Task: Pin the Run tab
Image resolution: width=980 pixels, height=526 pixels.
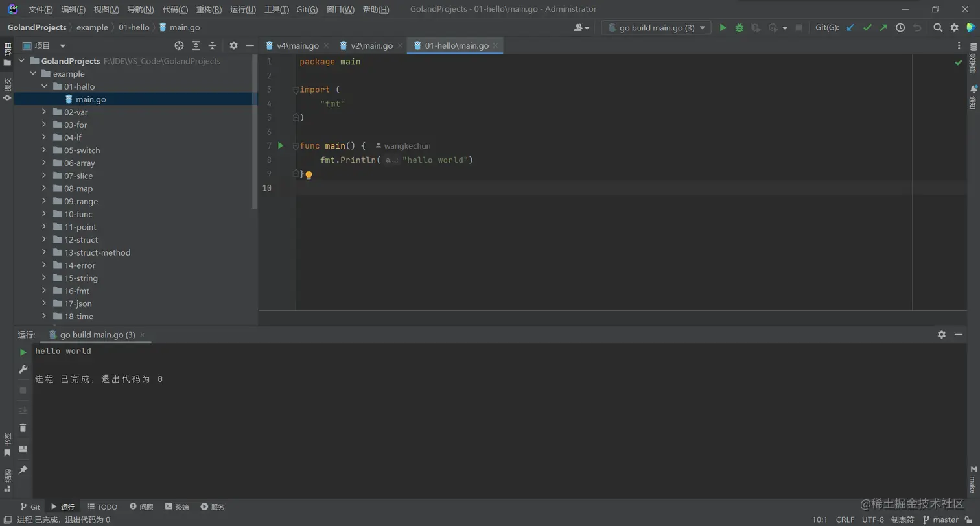Action: click(x=23, y=469)
